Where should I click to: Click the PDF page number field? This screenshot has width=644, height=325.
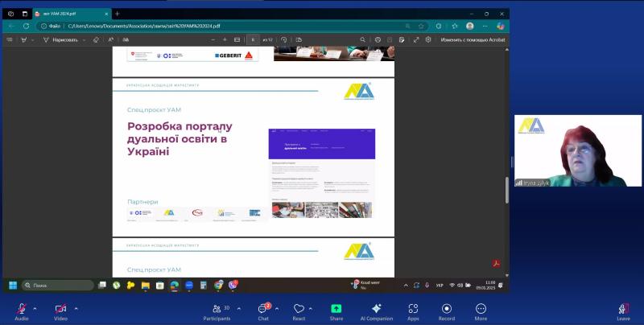(x=253, y=39)
